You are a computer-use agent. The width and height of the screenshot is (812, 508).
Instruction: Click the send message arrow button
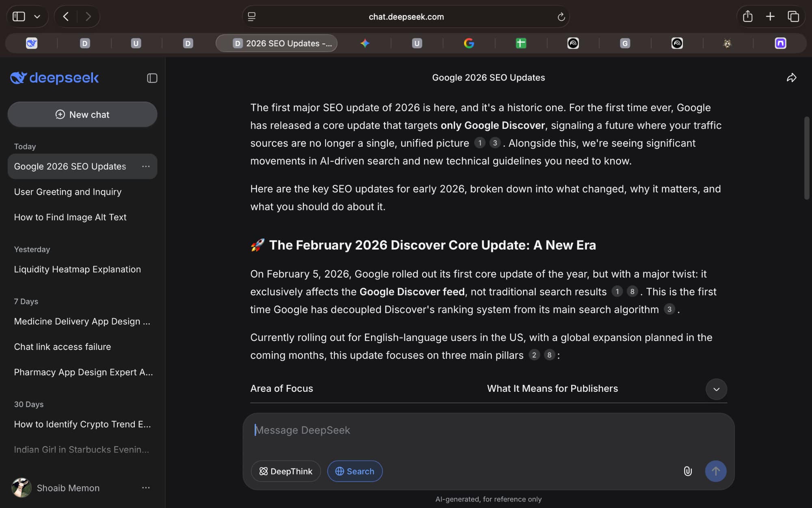pyautogui.click(x=715, y=471)
